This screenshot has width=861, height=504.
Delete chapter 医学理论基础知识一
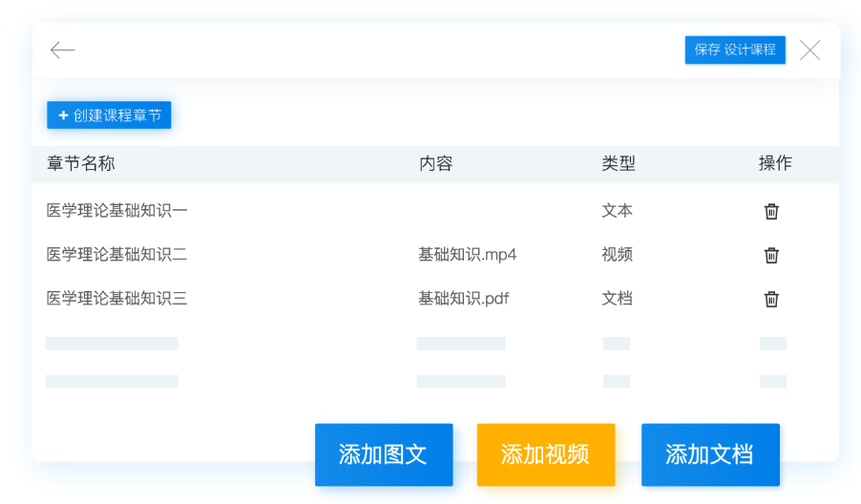(771, 211)
